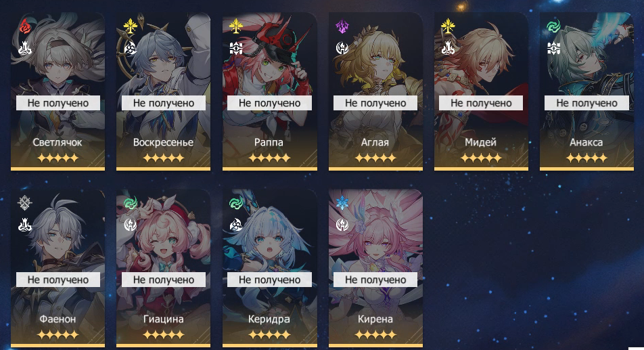Click the Ice element icon on Кирена card
644x350 pixels.
[x=342, y=202]
